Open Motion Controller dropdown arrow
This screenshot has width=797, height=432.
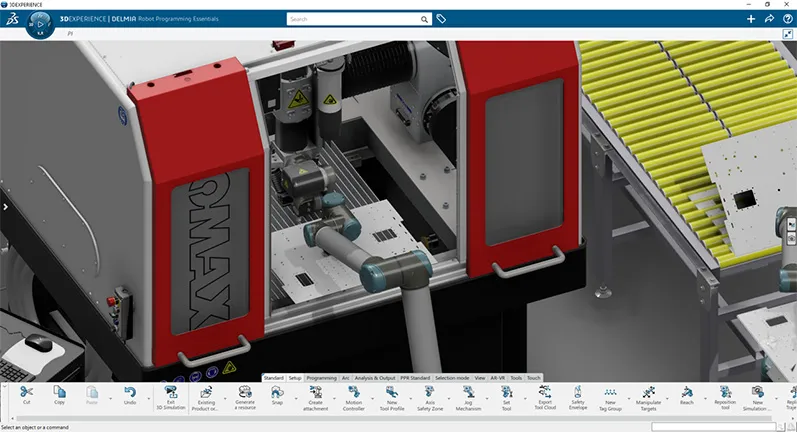pos(373,399)
